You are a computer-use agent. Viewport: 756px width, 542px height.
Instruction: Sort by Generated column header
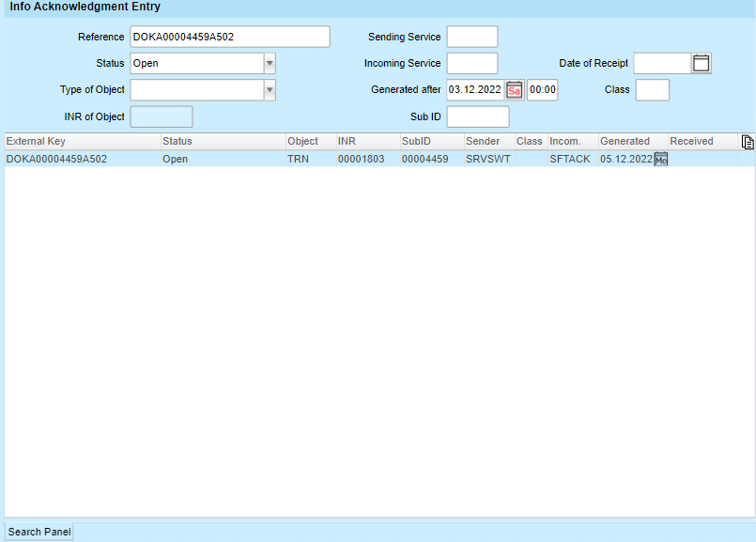click(x=632, y=142)
